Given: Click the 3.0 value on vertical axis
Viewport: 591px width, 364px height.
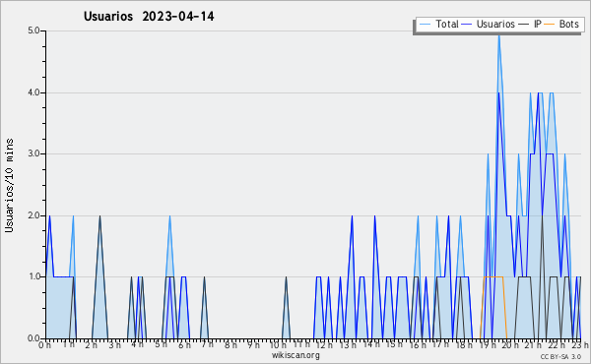Looking at the screenshot, I should (x=33, y=153).
